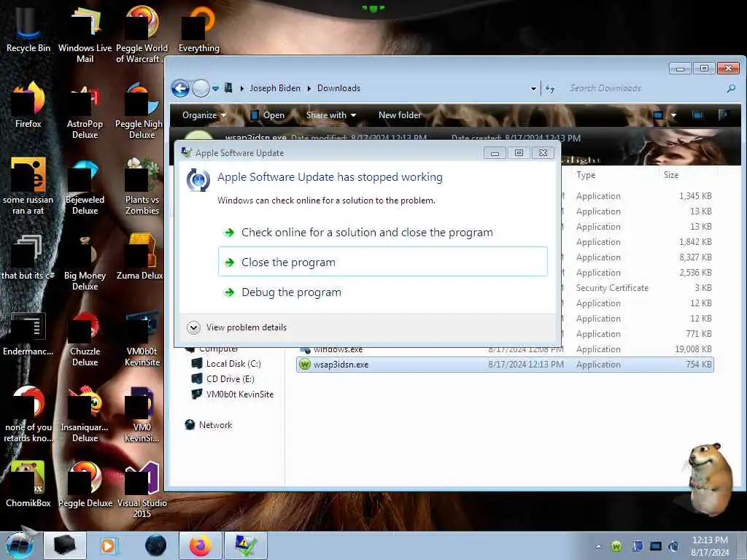The width and height of the screenshot is (747, 560).
Task: Open the Windows Start orb
Action: click(x=20, y=545)
